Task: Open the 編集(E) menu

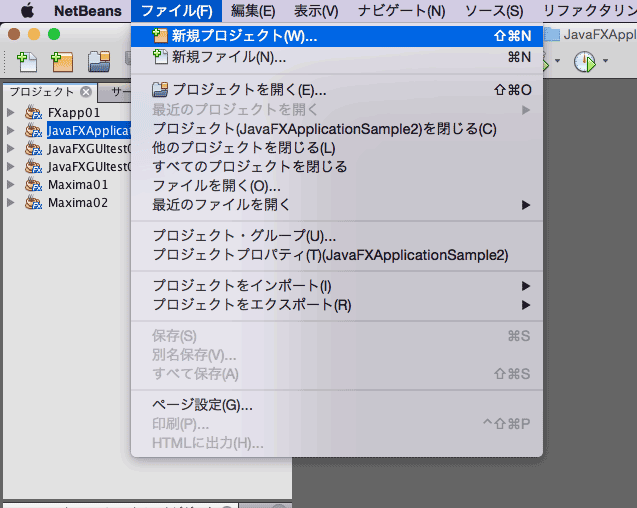Action: pos(253,11)
